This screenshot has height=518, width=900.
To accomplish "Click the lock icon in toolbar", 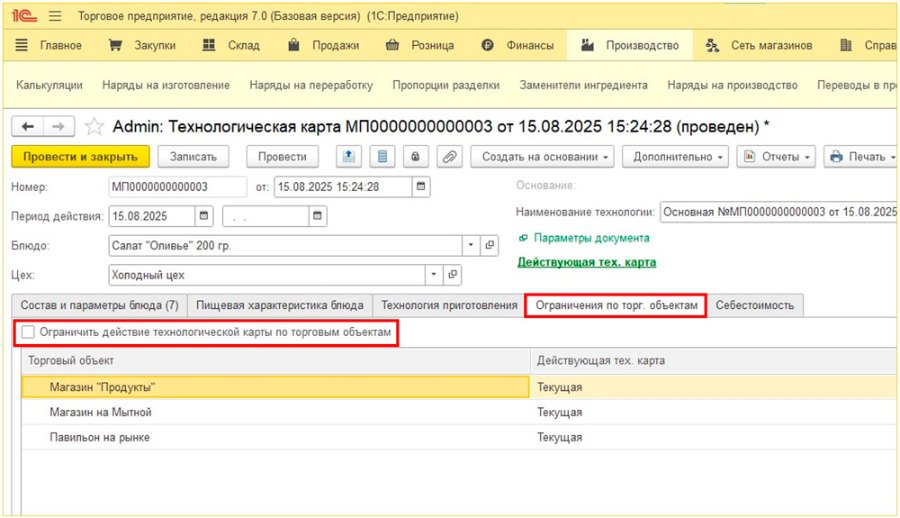I will pyautogui.click(x=416, y=157).
